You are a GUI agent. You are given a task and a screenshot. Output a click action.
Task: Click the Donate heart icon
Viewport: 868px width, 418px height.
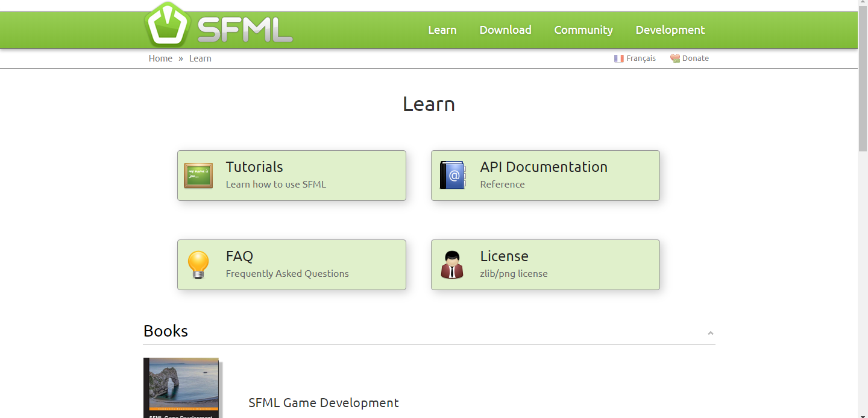tap(675, 59)
